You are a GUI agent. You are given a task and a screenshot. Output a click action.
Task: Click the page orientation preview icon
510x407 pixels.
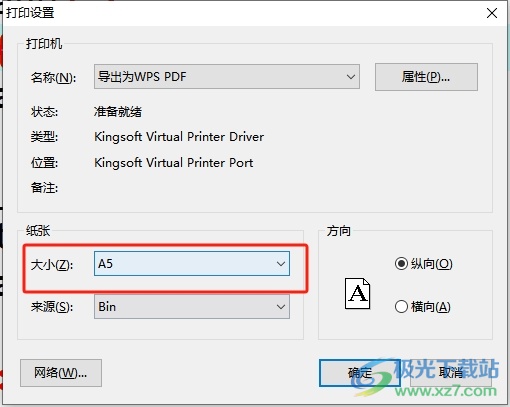357,294
